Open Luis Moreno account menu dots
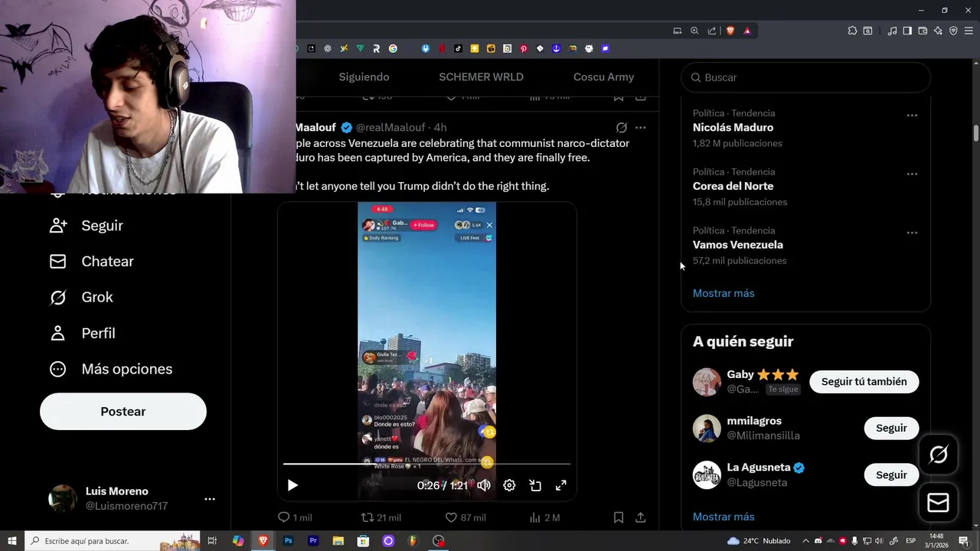This screenshot has height=551, width=980. pyautogui.click(x=210, y=499)
